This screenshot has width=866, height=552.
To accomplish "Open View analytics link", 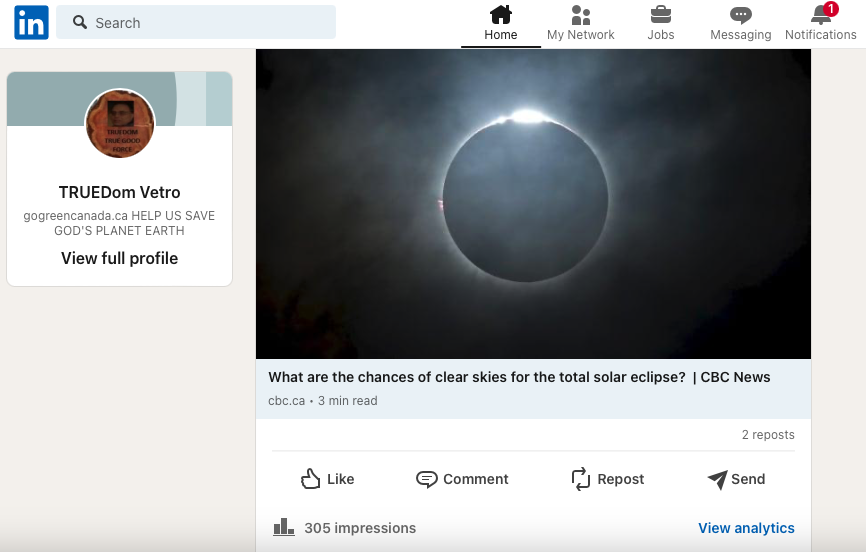I will click(x=746, y=528).
